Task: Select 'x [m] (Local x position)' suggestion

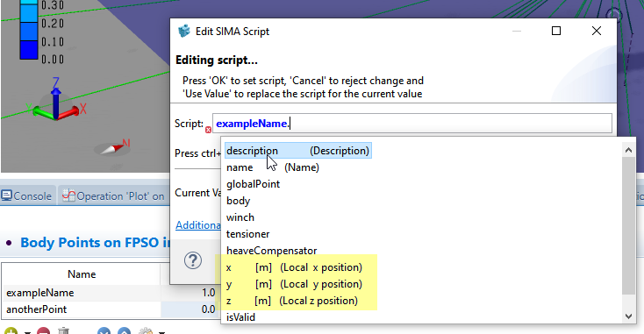Action: [294, 267]
